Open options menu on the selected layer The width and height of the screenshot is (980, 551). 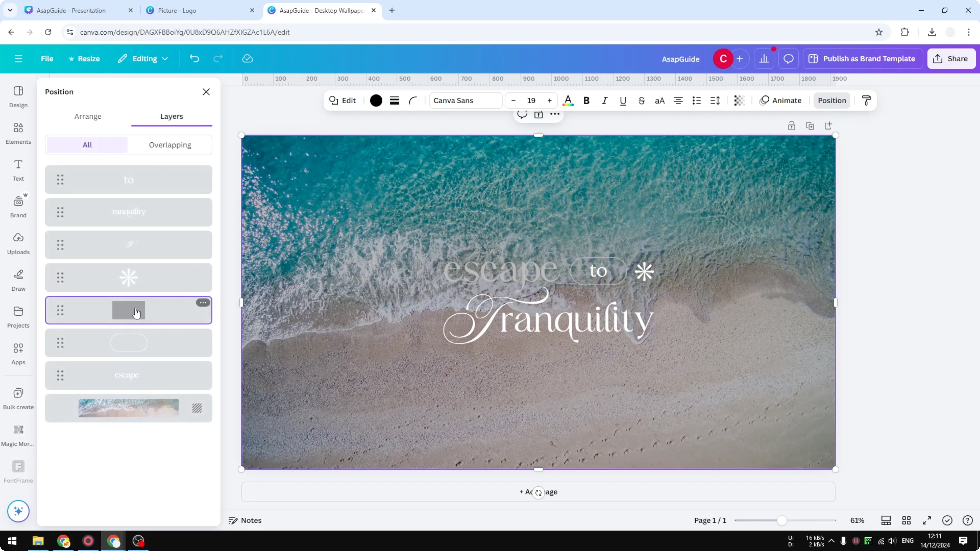(x=202, y=302)
